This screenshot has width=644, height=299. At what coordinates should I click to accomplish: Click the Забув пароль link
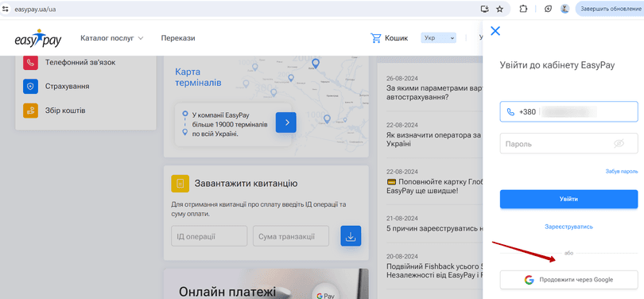622,171
